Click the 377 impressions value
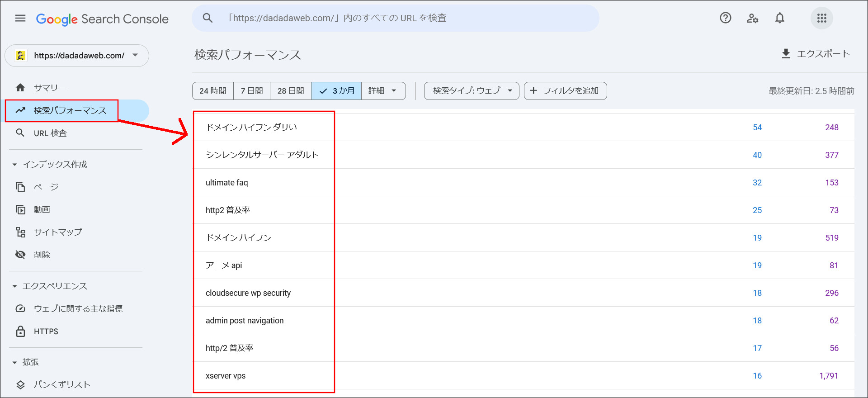The image size is (868, 398). 832,155
